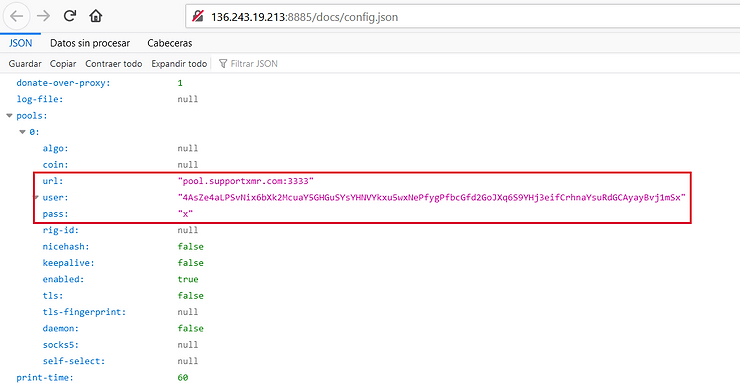740x387 pixels.
Task: Select the coin key
Action: tap(55, 165)
